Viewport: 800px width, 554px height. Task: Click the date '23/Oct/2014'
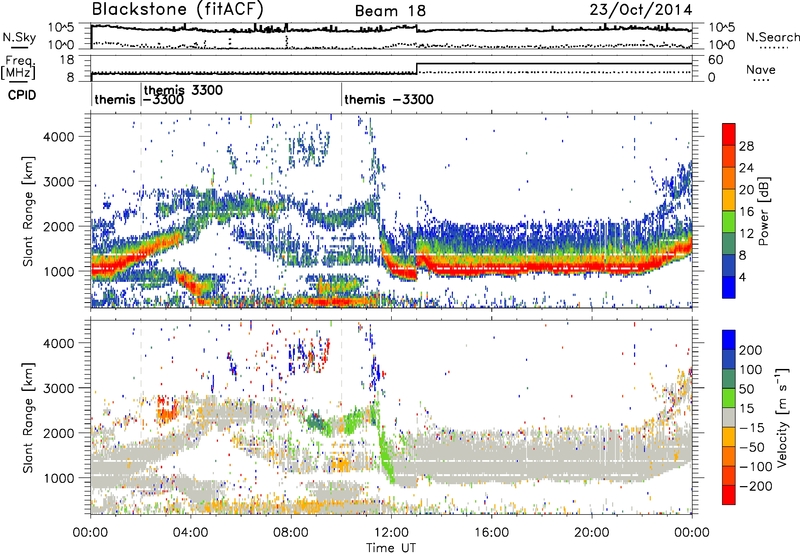[641, 10]
